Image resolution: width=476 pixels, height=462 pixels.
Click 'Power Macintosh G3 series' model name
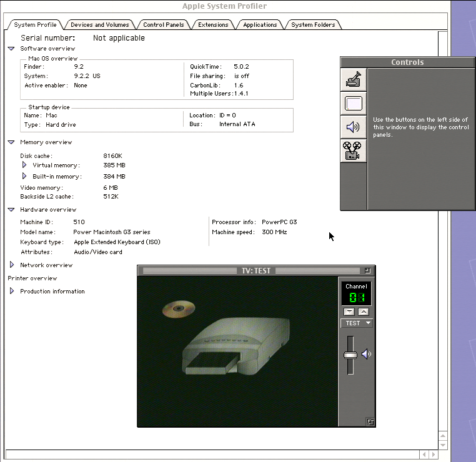click(112, 232)
